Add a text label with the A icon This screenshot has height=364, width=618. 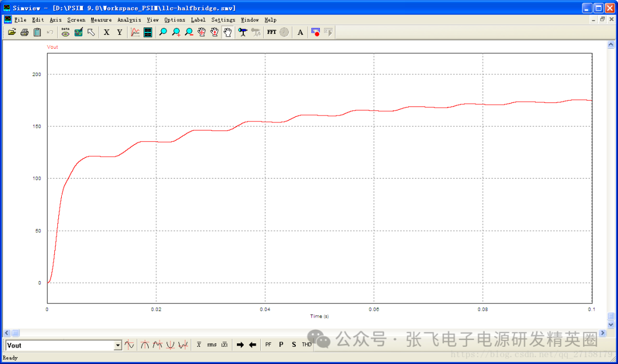[300, 33]
